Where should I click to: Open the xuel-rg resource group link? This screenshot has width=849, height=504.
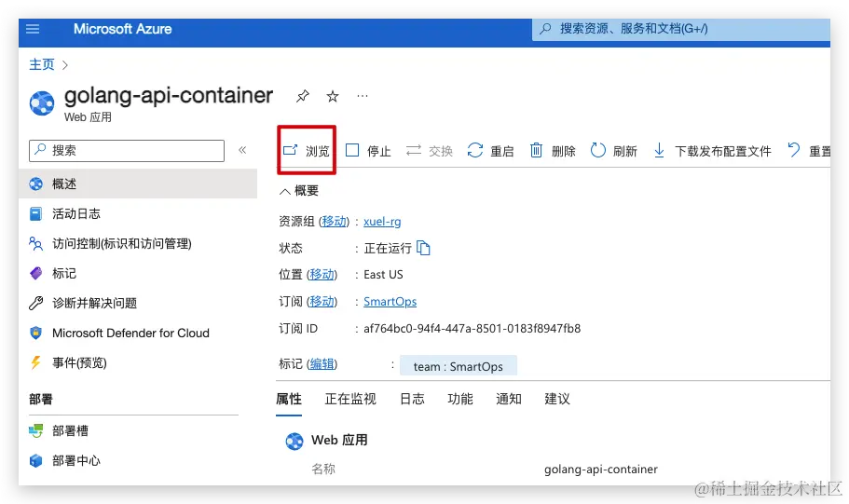pos(382,222)
